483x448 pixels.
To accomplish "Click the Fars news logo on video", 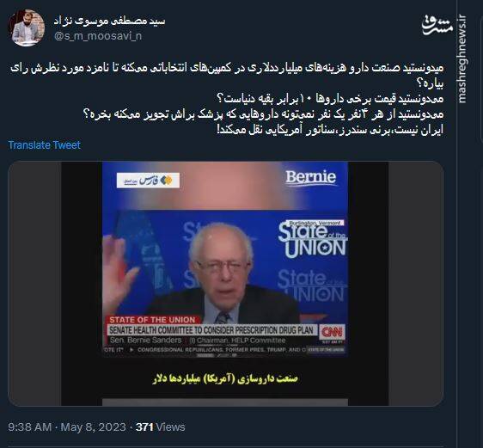I will tap(148, 181).
